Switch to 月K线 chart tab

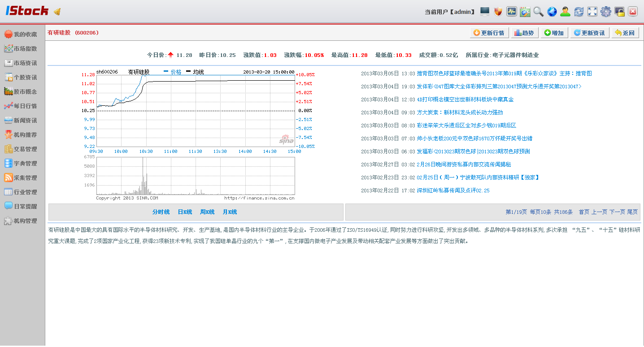coord(230,212)
